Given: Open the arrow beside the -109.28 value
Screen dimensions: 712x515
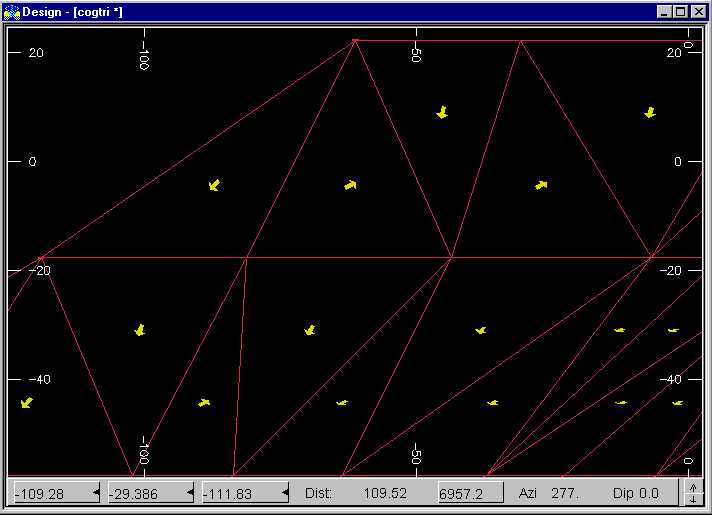Looking at the screenshot, I should coord(96,493).
